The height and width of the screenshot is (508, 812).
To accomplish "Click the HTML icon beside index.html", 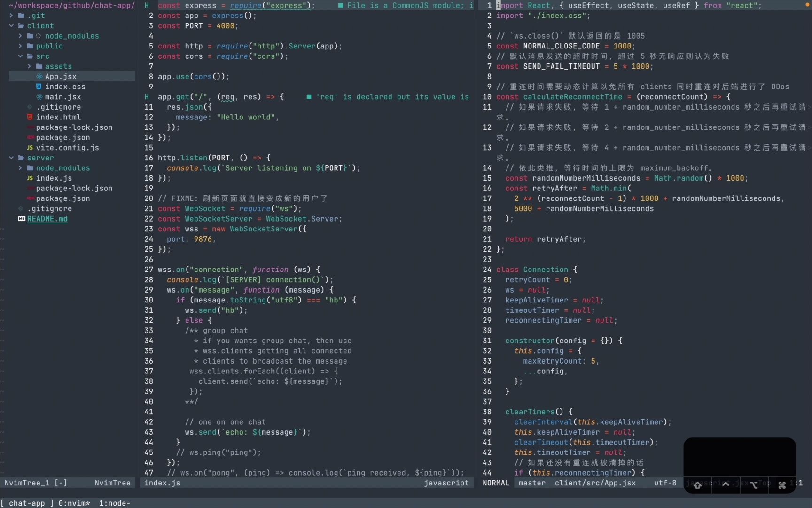I will click(x=30, y=117).
